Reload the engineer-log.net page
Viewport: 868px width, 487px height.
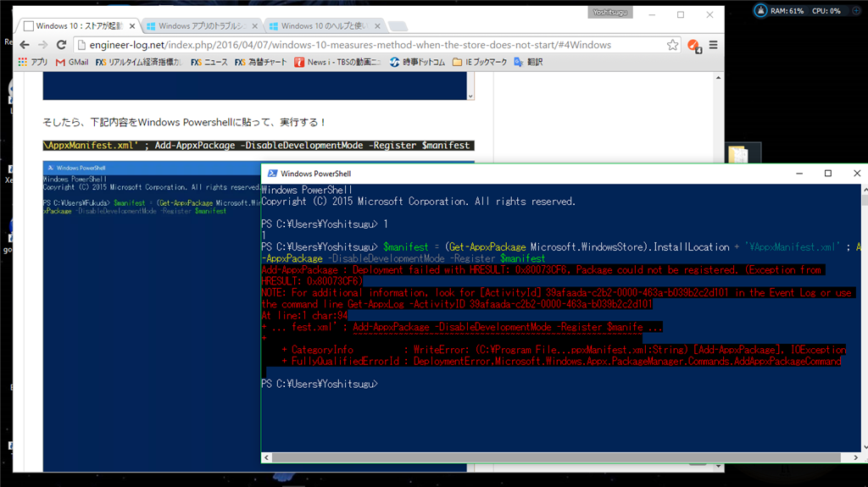point(61,45)
